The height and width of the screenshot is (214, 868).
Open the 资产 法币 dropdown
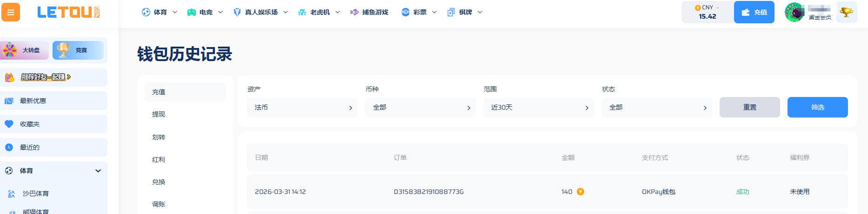click(x=302, y=107)
